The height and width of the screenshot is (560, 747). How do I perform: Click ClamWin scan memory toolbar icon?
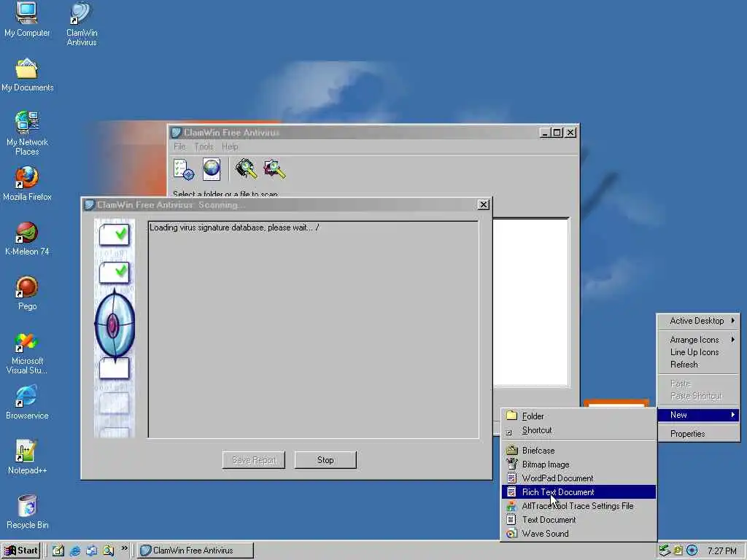pos(246,169)
